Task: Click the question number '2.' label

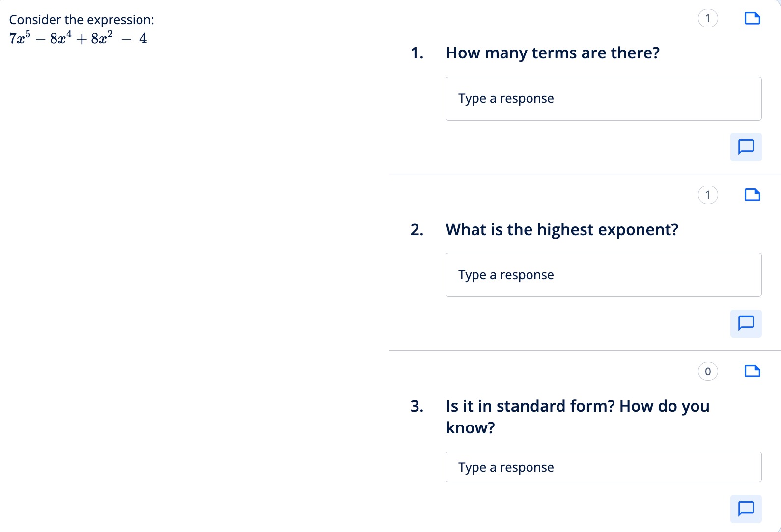Action: pos(417,230)
